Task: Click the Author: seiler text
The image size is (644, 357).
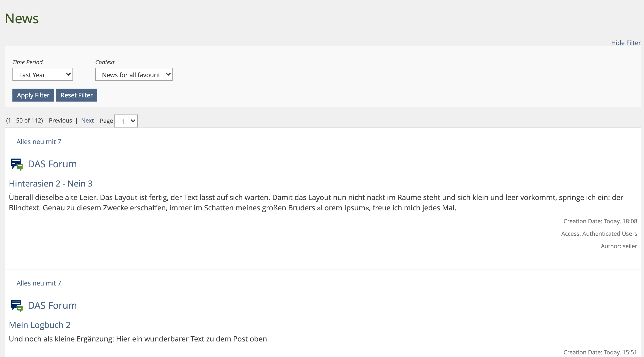Action: click(619, 246)
